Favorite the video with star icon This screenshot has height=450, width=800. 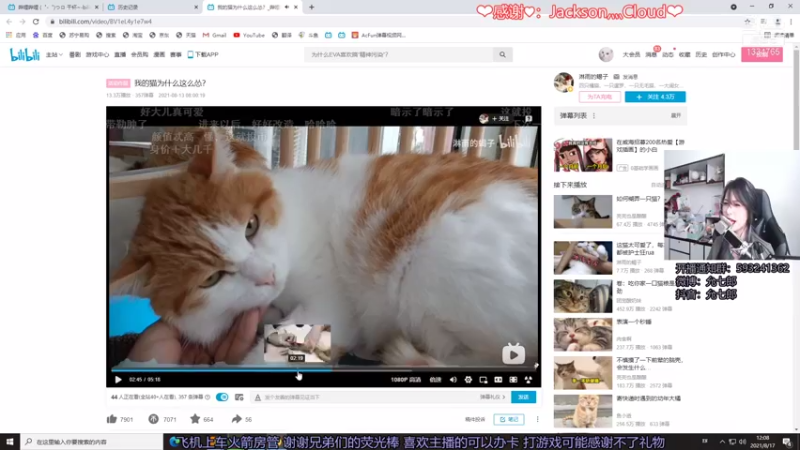point(195,419)
